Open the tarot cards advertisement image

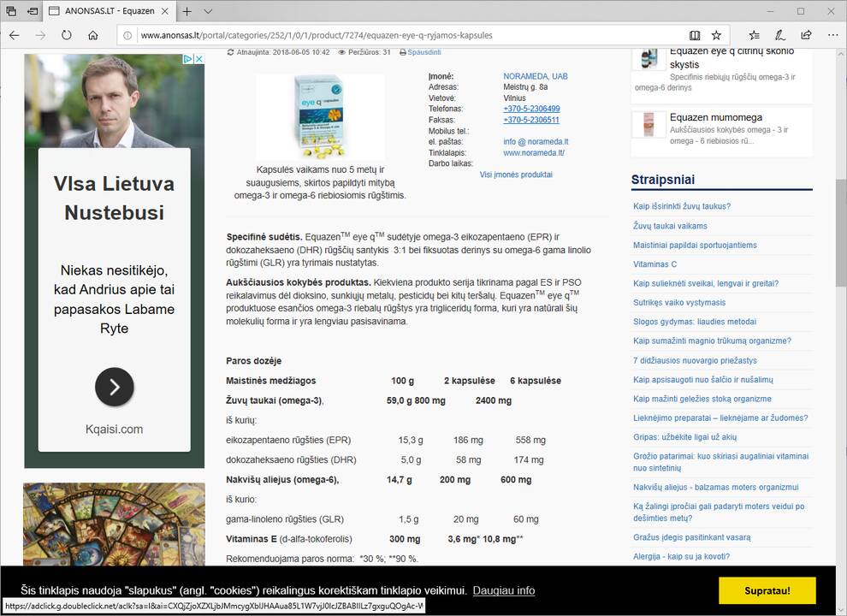[x=114, y=524]
